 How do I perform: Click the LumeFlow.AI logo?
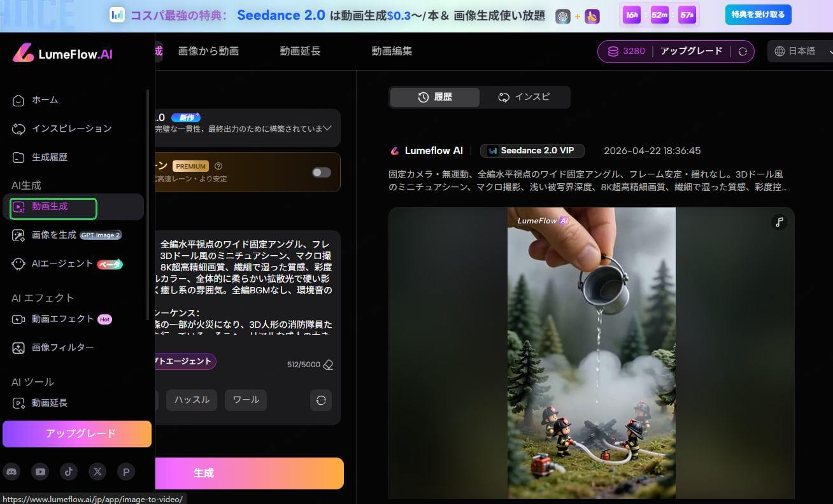coord(62,53)
